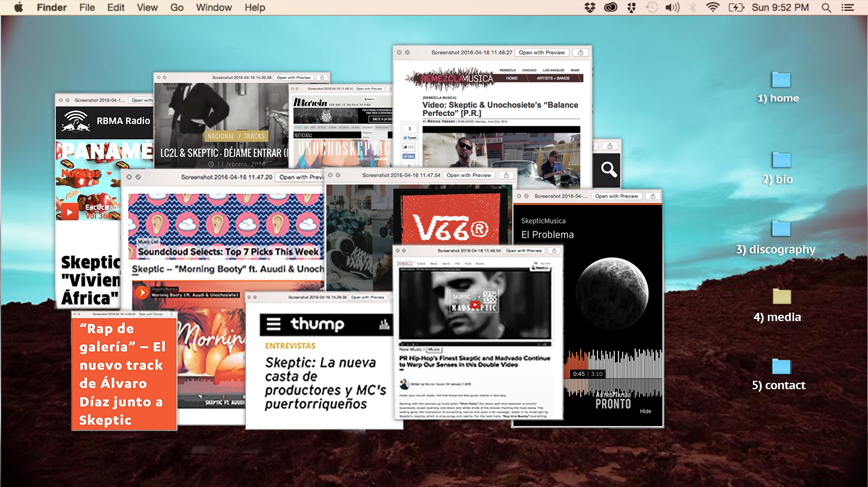Click share icon above the magnifier tile
The image size is (868, 487).
pos(610,146)
